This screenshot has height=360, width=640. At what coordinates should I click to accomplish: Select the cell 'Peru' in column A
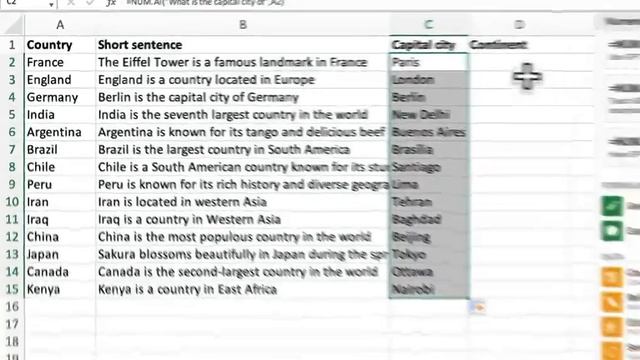[60, 184]
